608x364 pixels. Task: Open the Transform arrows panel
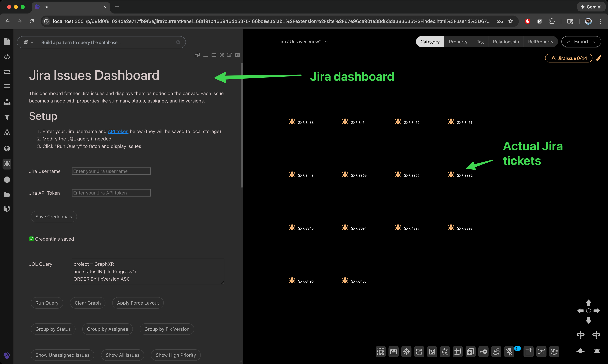click(7, 72)
